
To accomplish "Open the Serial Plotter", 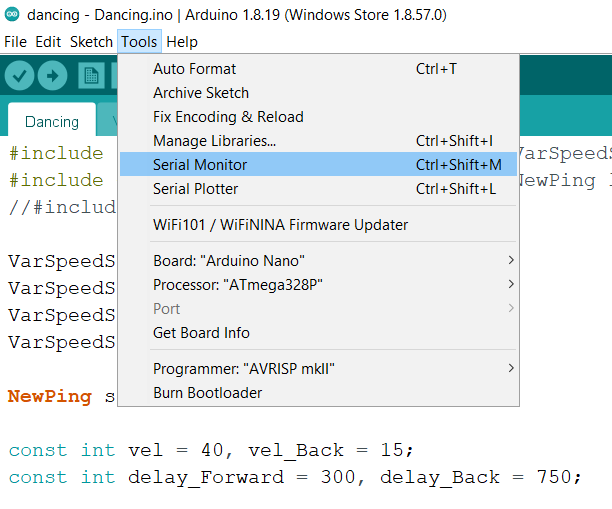I will 318,189.
